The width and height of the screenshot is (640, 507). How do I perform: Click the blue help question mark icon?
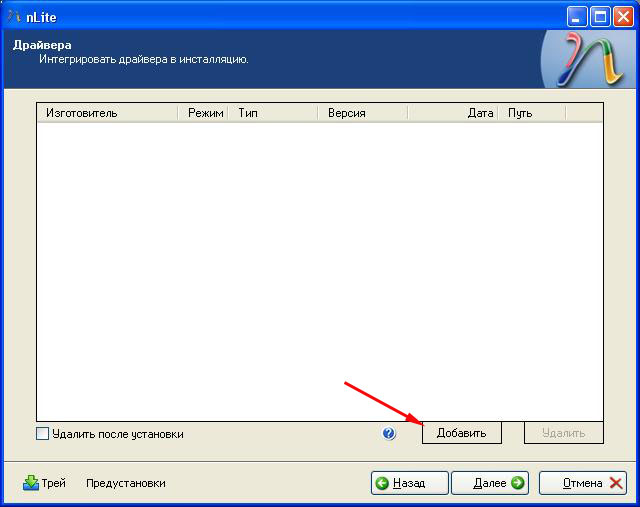(x=389, y=433)
